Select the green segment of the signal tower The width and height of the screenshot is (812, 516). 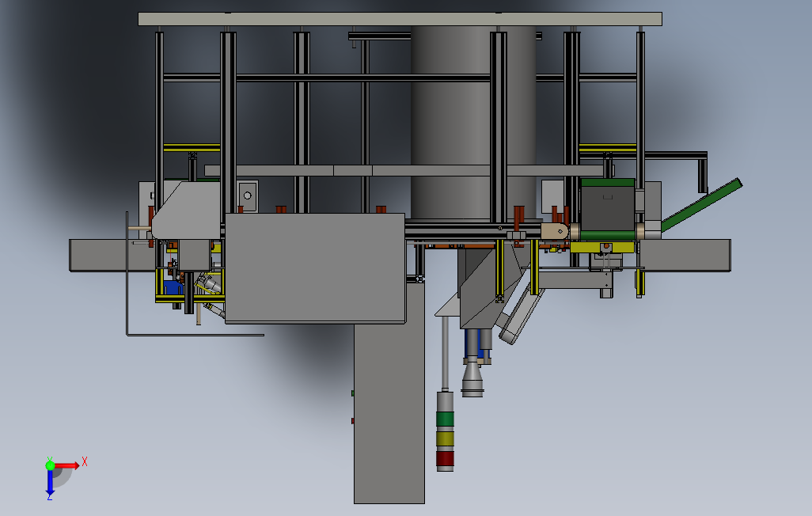(445, 419)
